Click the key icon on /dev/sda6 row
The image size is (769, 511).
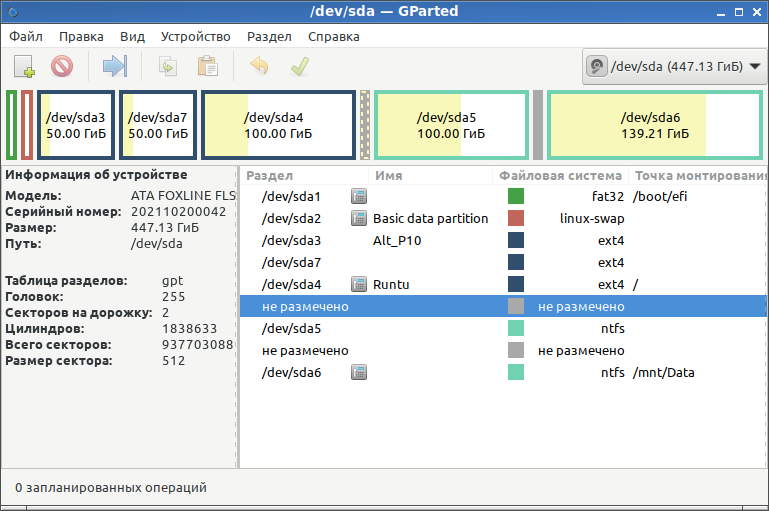[359, 372]
